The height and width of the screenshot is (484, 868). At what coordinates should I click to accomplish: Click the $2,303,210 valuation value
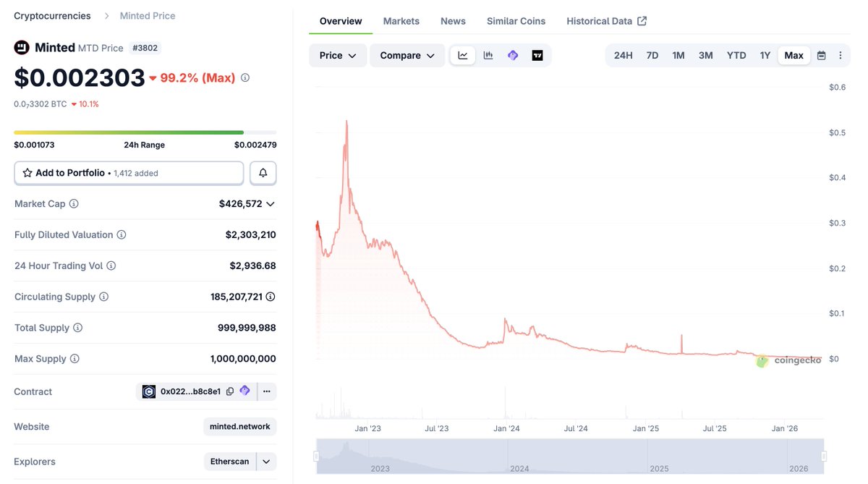(x=251, y=235)
